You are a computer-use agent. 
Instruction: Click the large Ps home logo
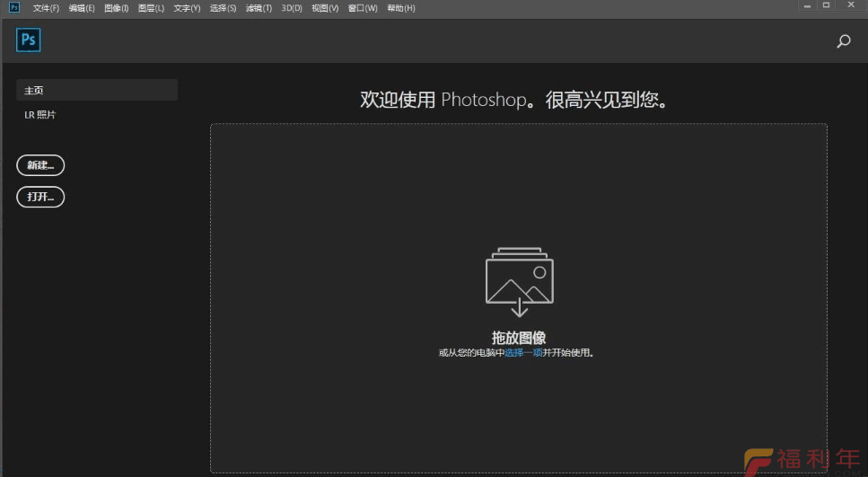(29, 40)
